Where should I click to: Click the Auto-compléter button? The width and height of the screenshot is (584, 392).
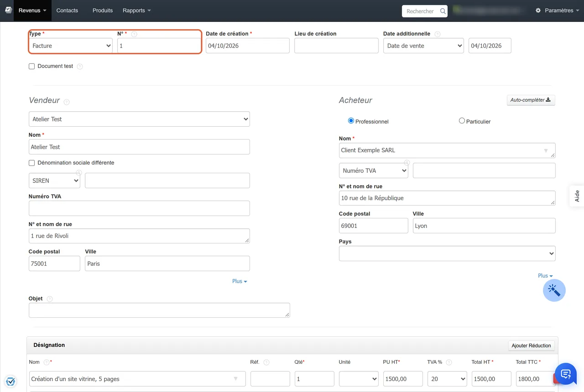click(531, 100)
